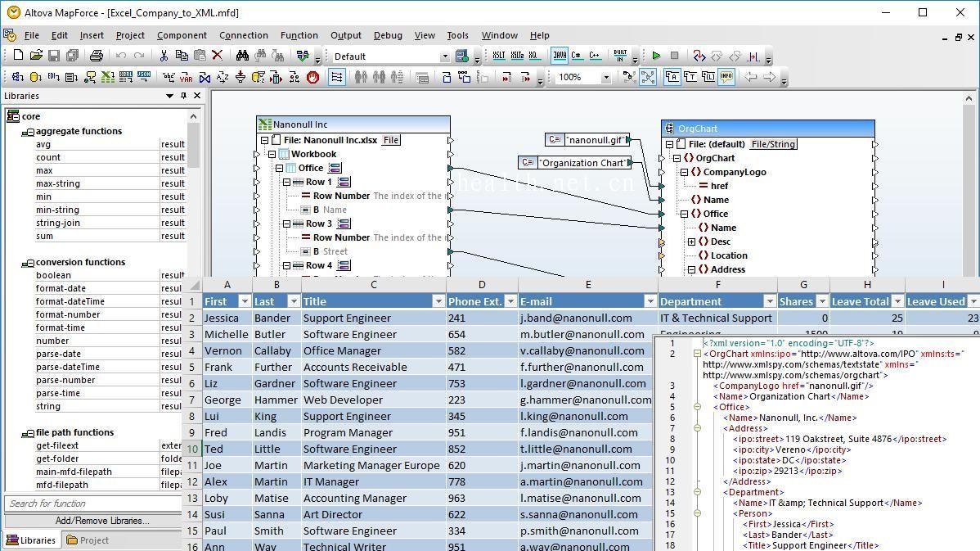Open the Output menu
The image size is (980, 551).
[x=346, y=36]
